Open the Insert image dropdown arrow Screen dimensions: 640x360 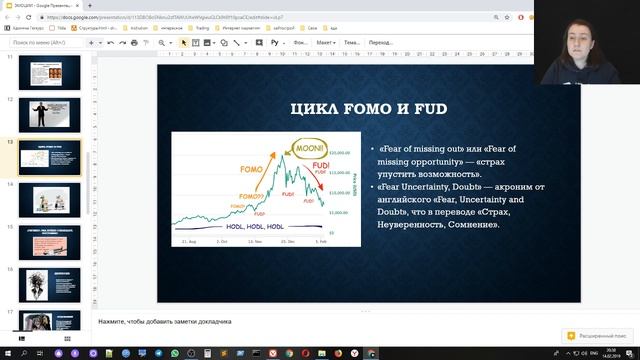(x=214, y=43)
